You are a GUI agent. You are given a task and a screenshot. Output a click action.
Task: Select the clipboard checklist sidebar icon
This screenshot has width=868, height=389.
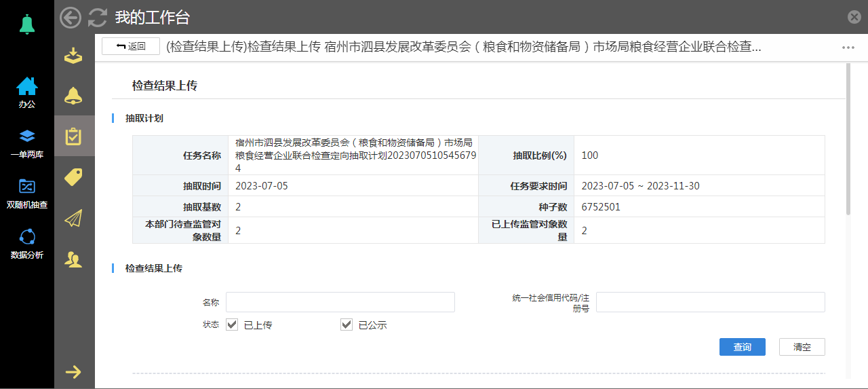tap(73, 137)
